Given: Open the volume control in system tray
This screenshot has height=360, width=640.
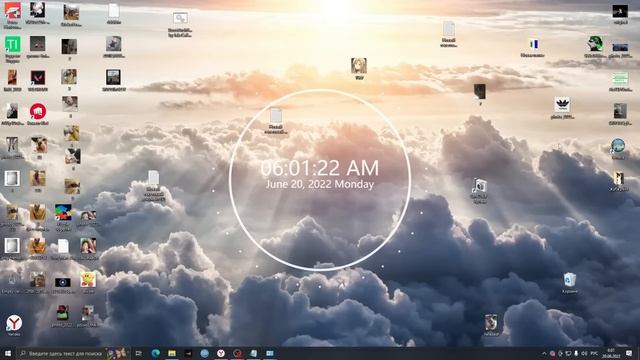Looking at the screenshot, I should tap(584, 353).
